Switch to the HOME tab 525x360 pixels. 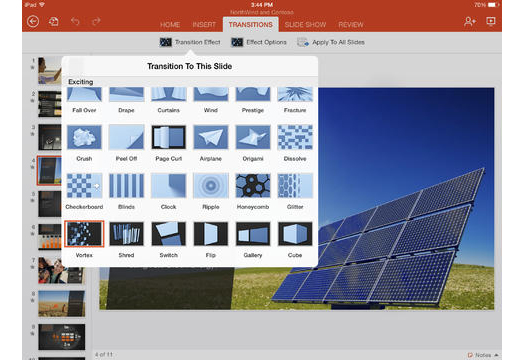(x=170, y=25)
